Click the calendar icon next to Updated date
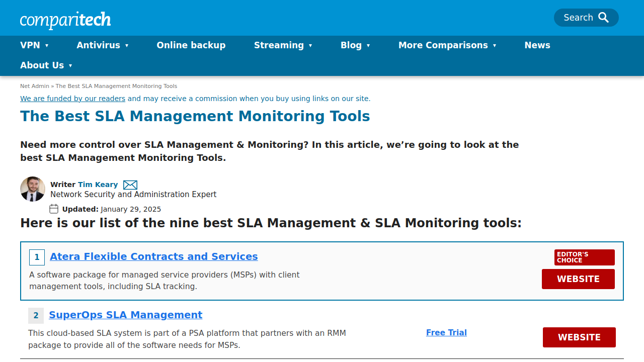Screen dimensions: 644x362 tap(54, 209)
